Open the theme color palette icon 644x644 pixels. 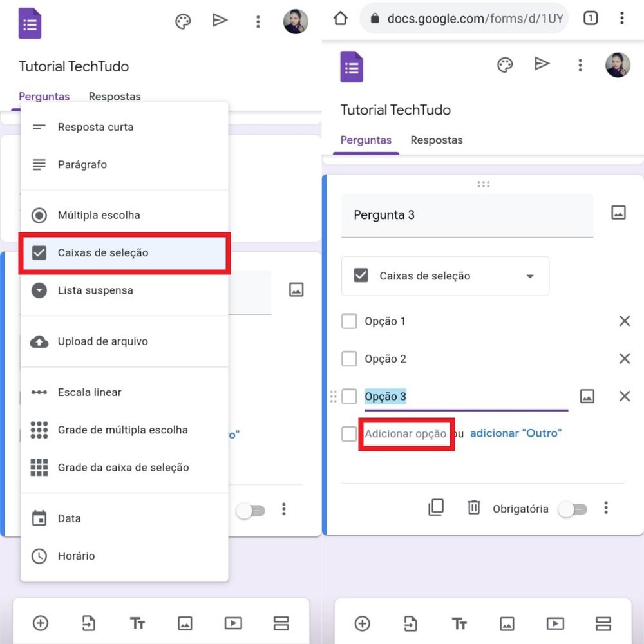505,64
